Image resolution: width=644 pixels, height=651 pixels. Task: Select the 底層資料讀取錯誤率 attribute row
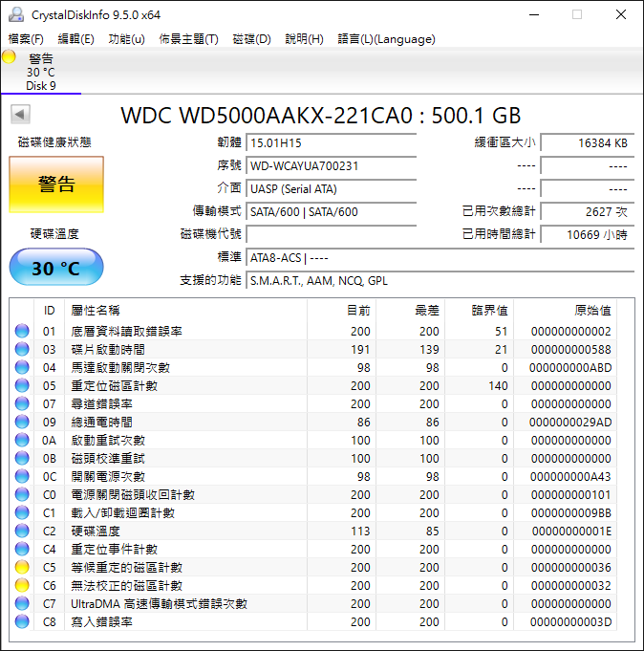coord(313,331)
